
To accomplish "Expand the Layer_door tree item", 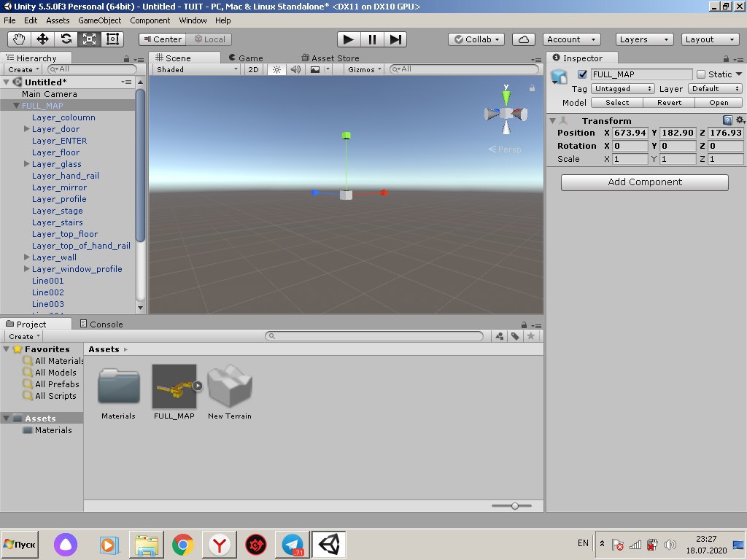I will pos(27,129).
